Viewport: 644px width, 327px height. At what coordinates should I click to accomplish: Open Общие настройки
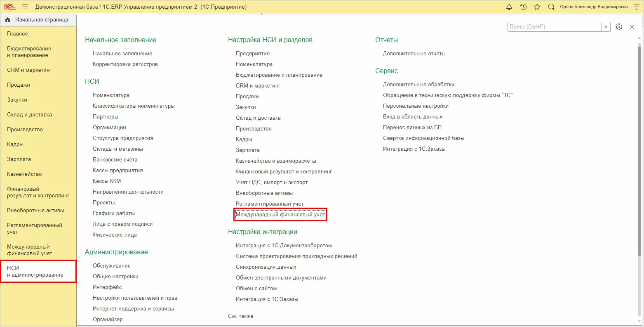tap(115, 277)
